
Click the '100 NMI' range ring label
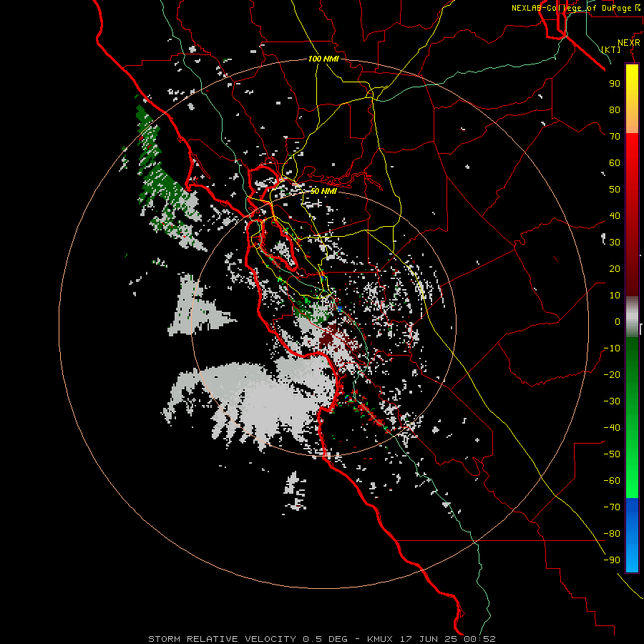pos(323,59)
